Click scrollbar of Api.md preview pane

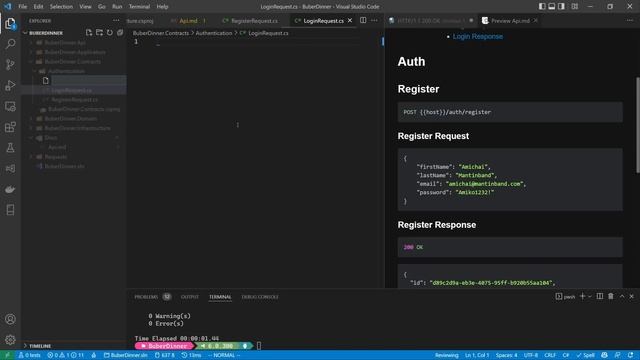[637, 124]
